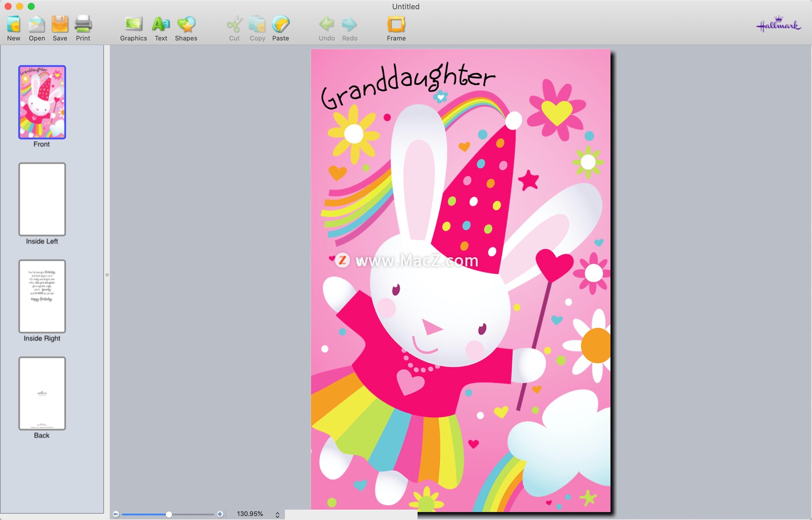Click the New card icon
The height and width of the screenshot is (520, 812).
click(14, 25)
